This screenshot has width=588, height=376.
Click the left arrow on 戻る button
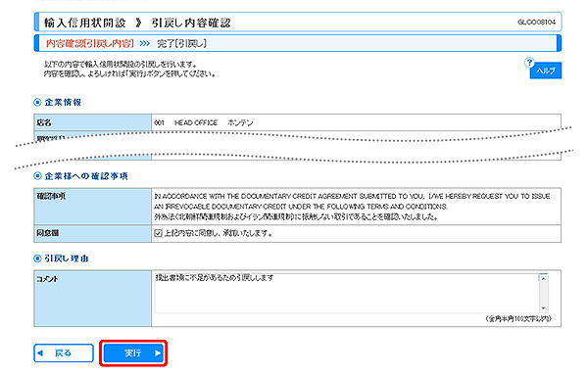pos(40,353)
